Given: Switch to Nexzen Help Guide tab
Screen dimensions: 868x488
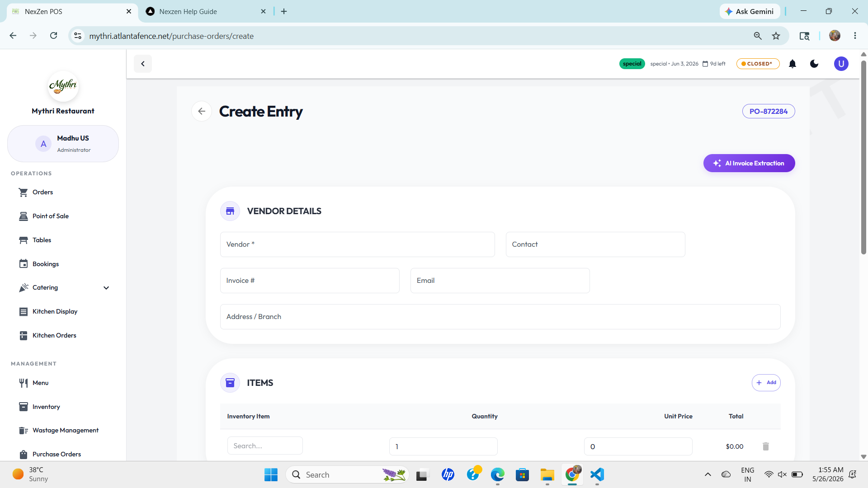Looking at the screenshot, I should pyautogui.click(x=207, y=11).
